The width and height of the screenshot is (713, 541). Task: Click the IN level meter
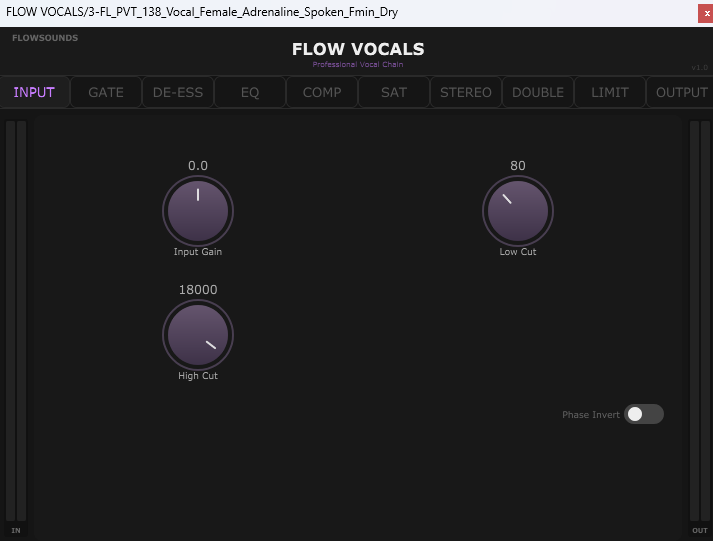point(16,323)
